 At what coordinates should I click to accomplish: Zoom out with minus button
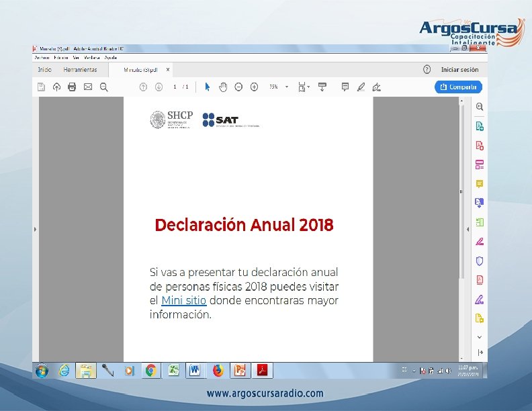238,87
